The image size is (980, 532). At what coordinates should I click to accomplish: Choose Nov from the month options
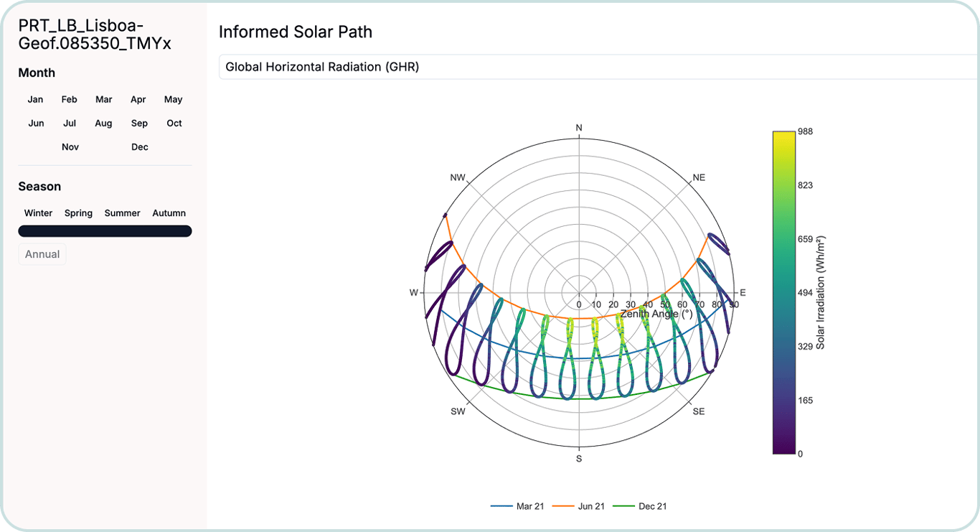coord(70,146)
